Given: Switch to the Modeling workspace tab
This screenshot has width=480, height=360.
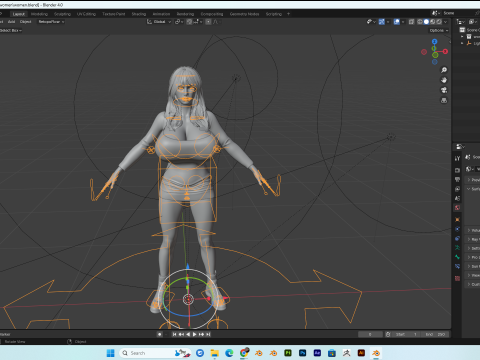Looking at the screenshot, I should pos(39,14).
